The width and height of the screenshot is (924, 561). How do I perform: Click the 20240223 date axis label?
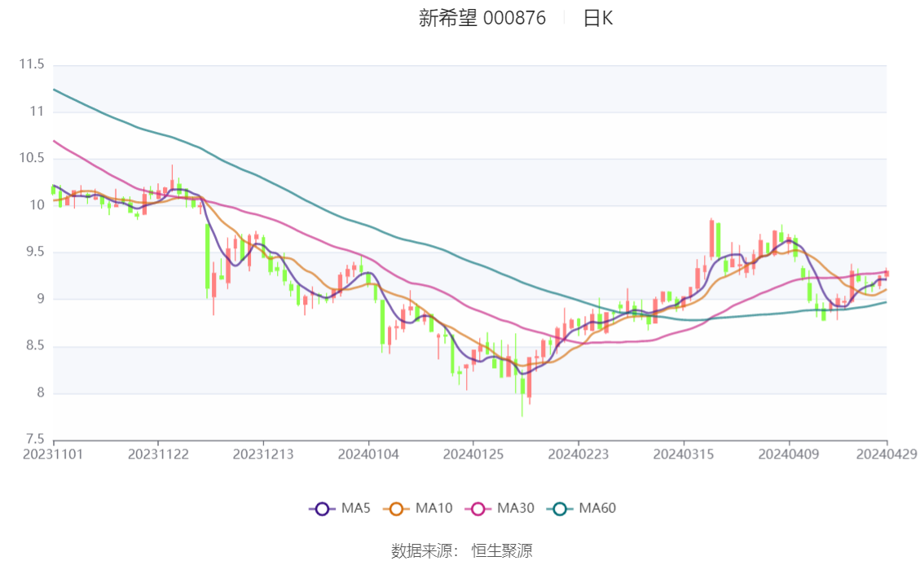pyautogui.click(x=578, y=454)
